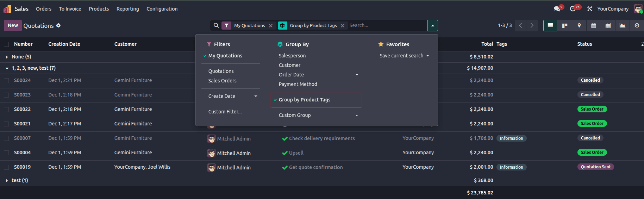Screen dimensions: 644x199
Task: Remove the My Quotations filter facet
Action: 271,26
